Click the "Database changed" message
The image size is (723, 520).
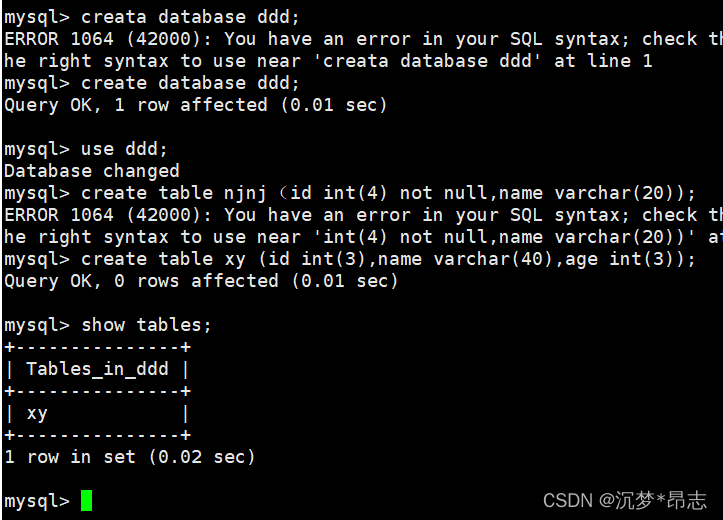click(92, 171)
